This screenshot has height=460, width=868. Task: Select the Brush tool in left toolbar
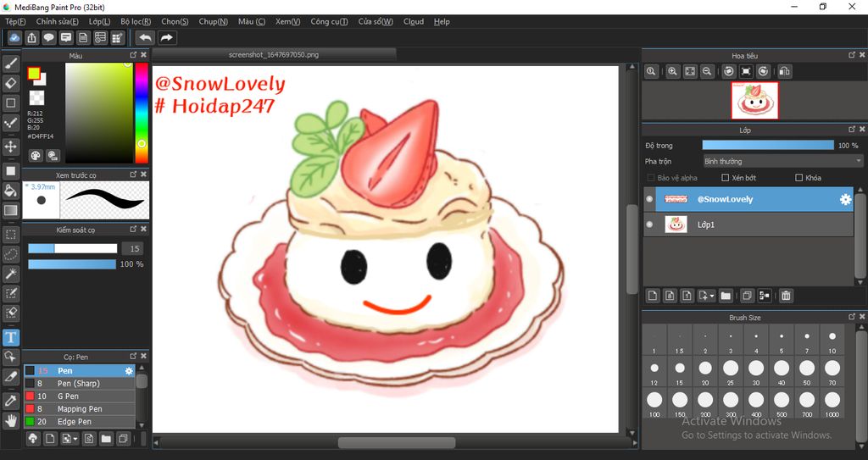10,64
